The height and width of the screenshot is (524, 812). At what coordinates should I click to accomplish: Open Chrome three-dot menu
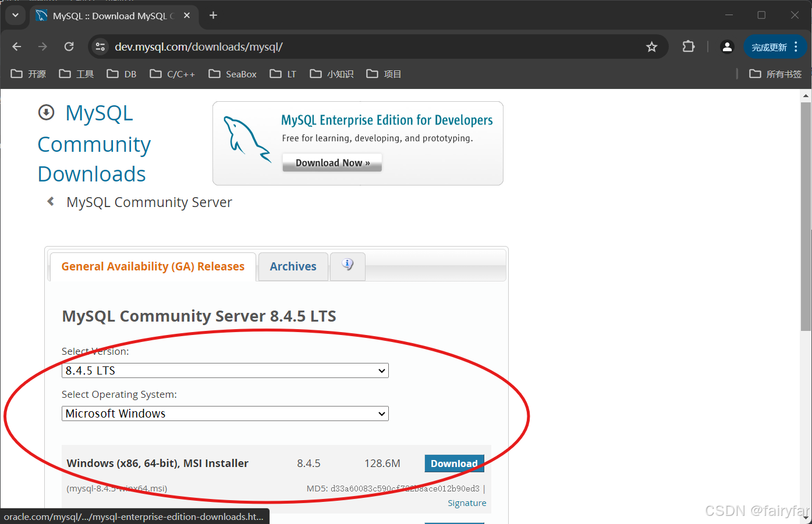(x=796, y=47)
